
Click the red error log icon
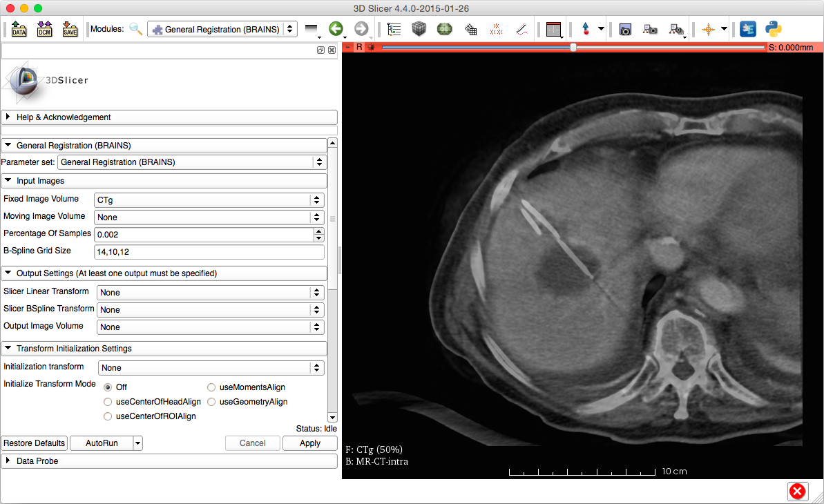coord(797,491)
